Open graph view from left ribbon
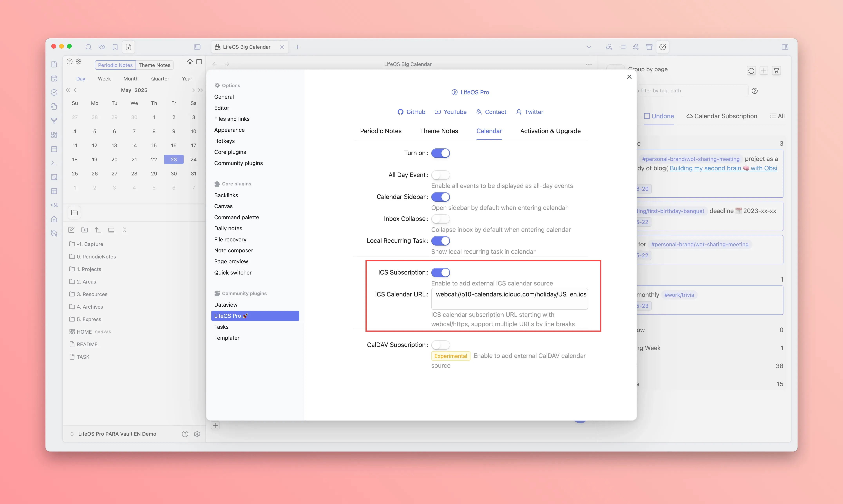The height and width of the screenshot is (504, 843). tap(54, 121)
